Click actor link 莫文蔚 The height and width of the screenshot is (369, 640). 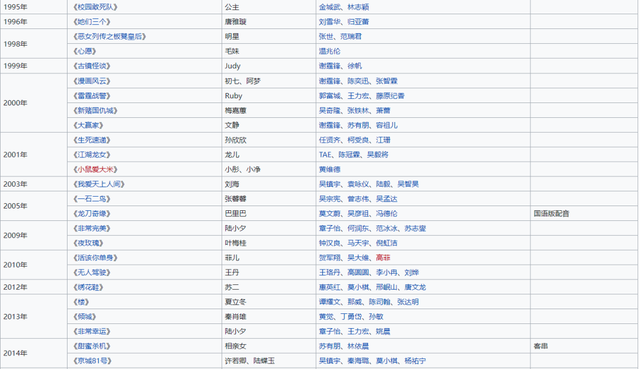330,213
